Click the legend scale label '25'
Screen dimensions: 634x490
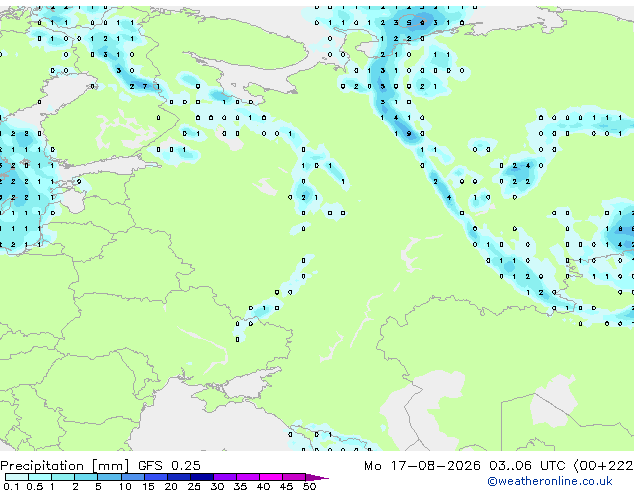tap(194, 486)
